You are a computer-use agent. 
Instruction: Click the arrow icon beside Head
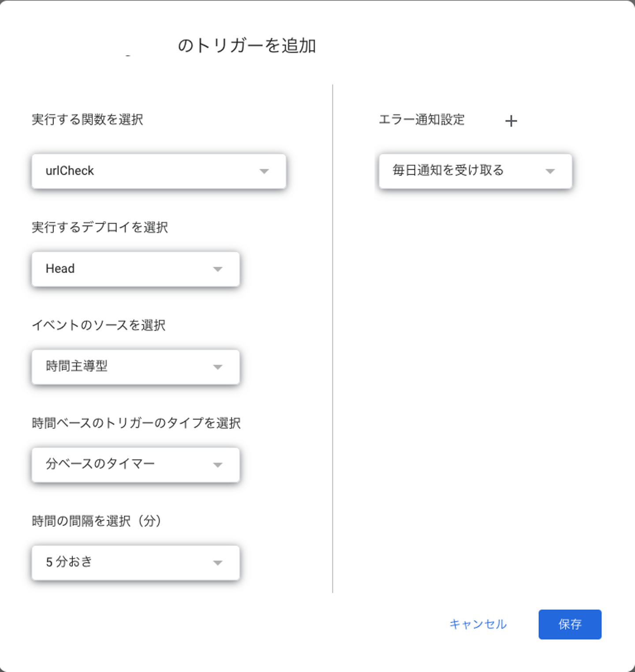[218, 269]
